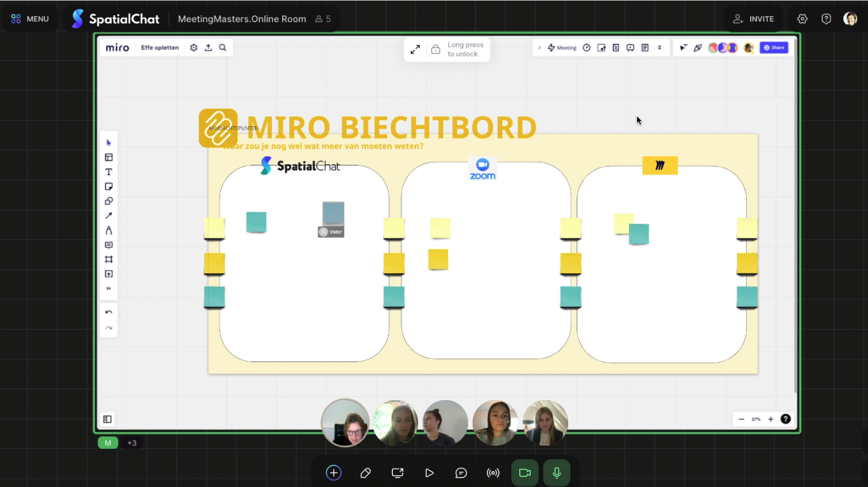Screen dimensions: 868x487
Task: Expand the board to fullscreen
Action: click(x=415, y=49)
